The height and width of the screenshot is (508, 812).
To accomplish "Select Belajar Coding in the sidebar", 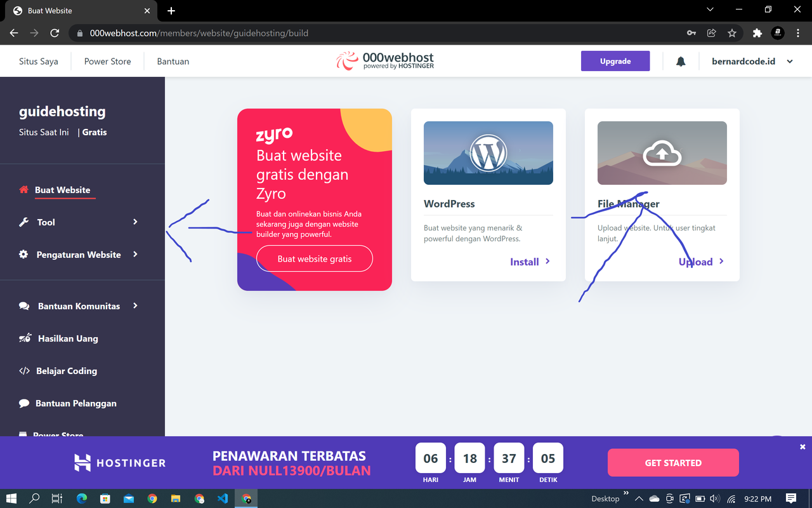I will click(67, 371).
